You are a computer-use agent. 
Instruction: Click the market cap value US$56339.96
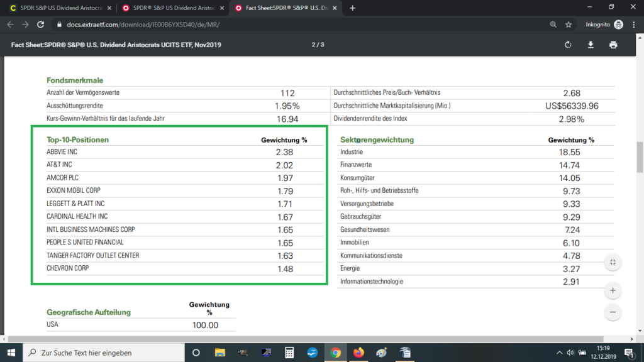pyautogui.click(x=572, y=106)
